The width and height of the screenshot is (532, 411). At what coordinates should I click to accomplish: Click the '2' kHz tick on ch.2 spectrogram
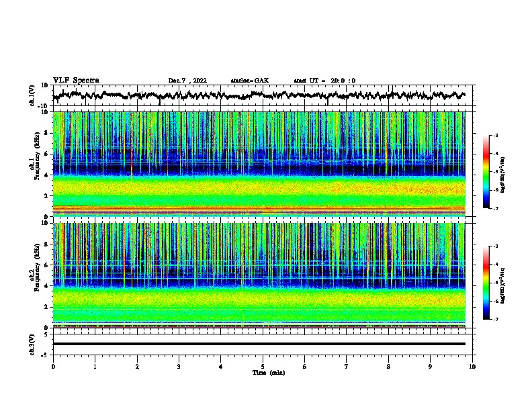[x=47, y=307]
